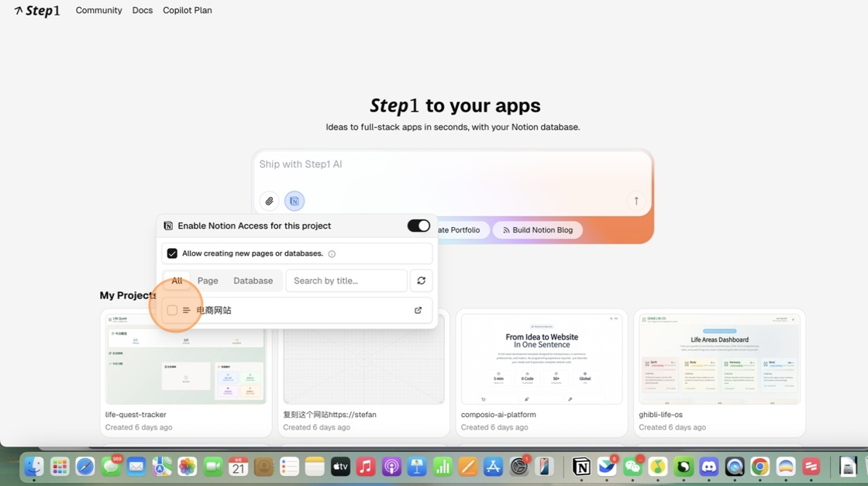Screen dimensions: 868x486
Task: Click the ghibli-life-os project name
Action: coord(660,415)
